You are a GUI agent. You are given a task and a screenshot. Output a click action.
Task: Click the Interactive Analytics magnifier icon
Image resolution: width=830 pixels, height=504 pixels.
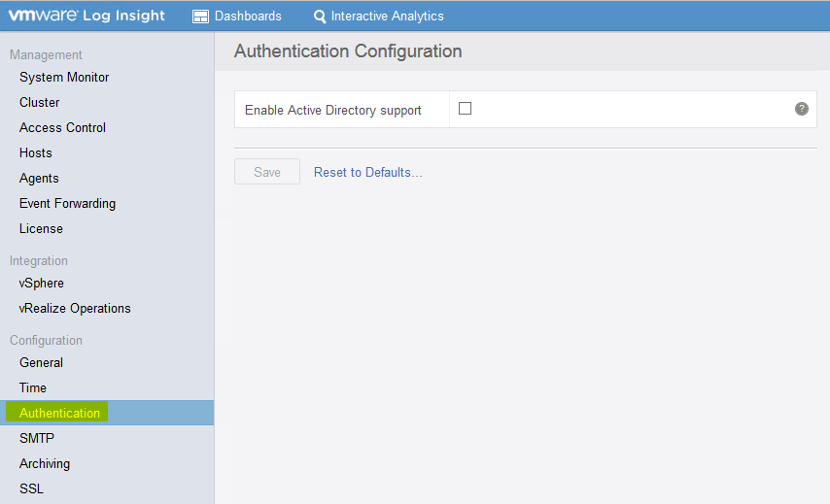[x=320, y=17]
